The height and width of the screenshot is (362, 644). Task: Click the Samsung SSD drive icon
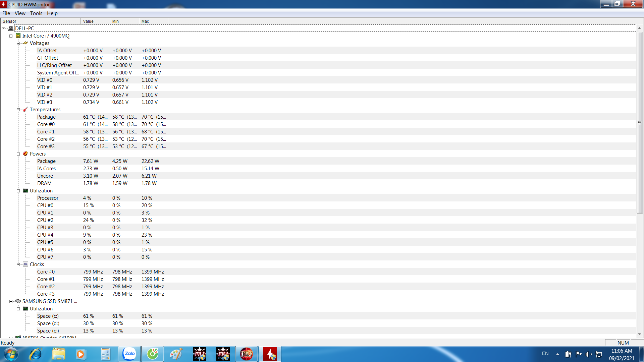click(18, 301)
